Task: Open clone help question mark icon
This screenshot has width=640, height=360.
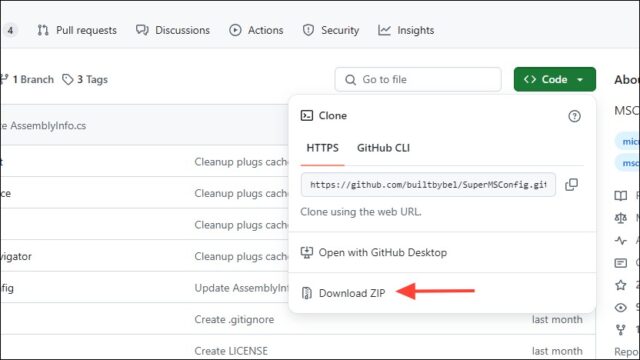Action: tap(574, 116)
